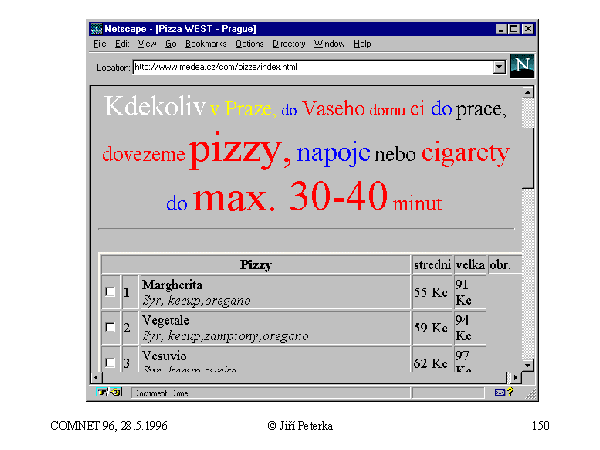Open the Go menu
The height and width of the screenshot is (450, 600).
click(x=171, y=44)
